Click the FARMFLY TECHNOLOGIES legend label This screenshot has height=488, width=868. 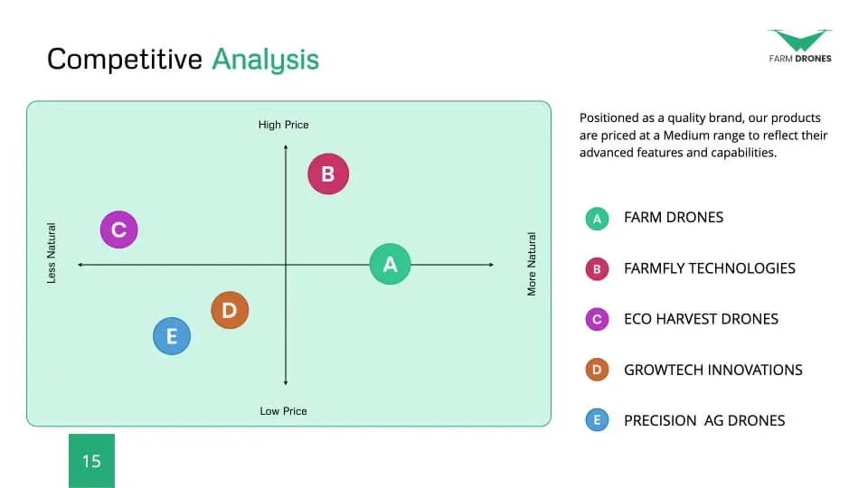pyautogui.click(x=710, y=268)
